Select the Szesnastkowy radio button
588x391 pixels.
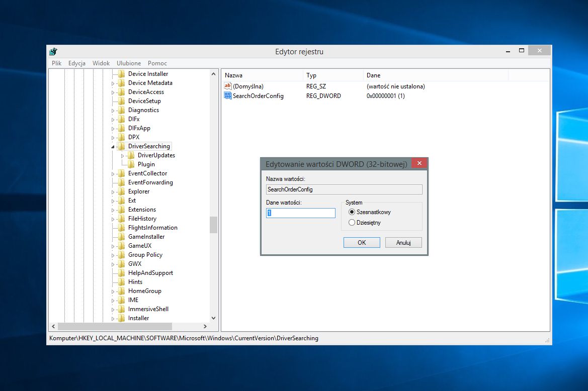click(x=352, y=212)
